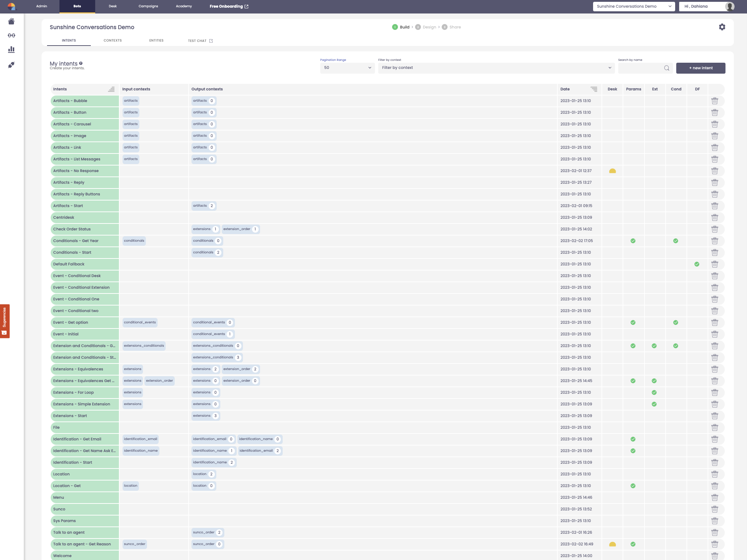This screenshot has width=747, height=560.
Task: Sort intents by name icon
Action: click(111, 89)
